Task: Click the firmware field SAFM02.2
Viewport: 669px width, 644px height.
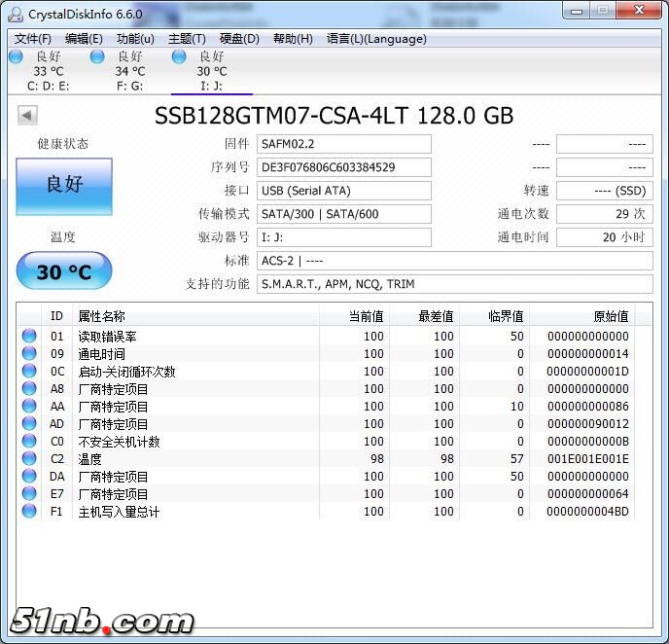Action: [x=344, y=144]
